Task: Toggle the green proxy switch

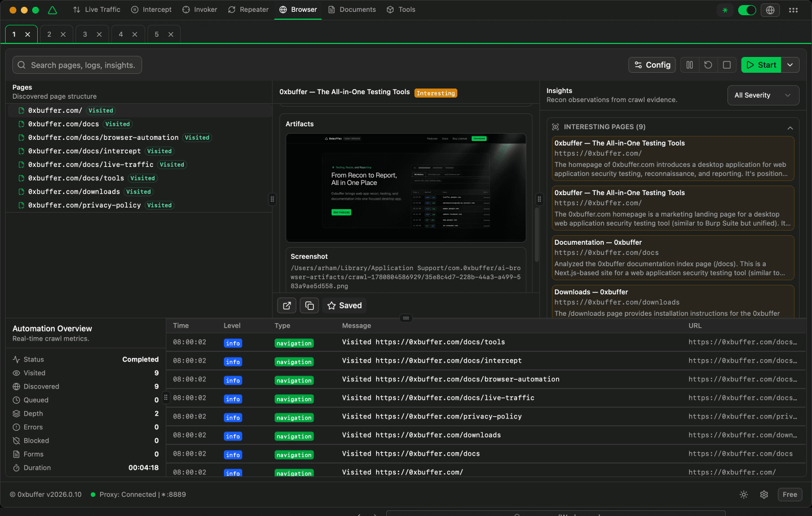Action: tap(747, 10)
